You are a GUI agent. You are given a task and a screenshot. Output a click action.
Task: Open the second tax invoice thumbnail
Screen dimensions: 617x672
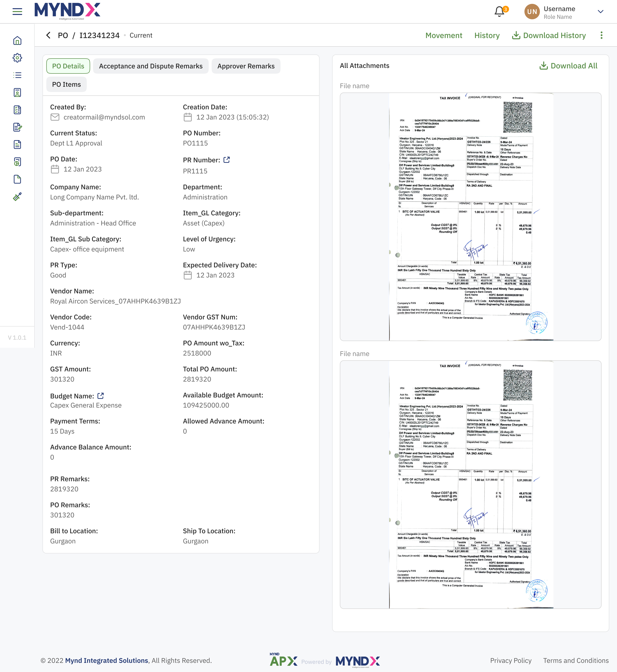470,484
